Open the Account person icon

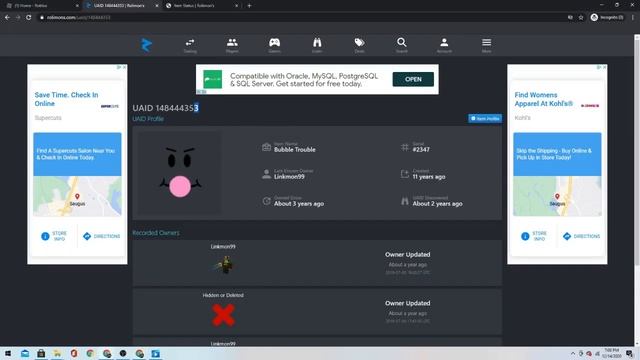point(444,45)
